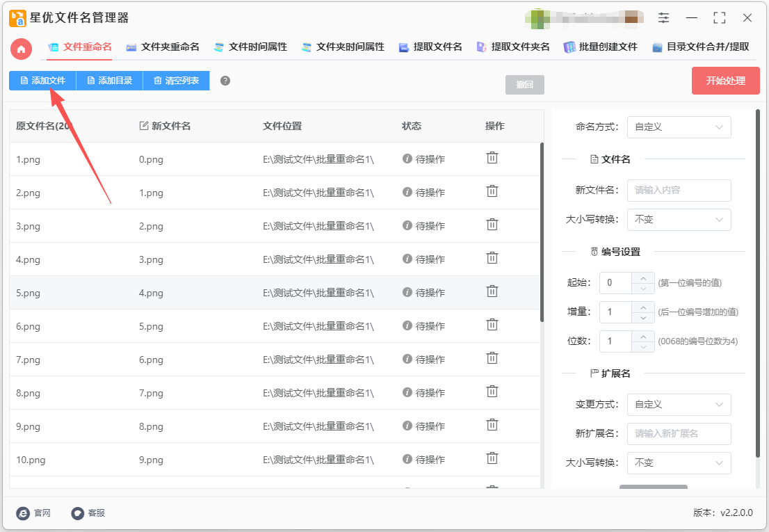Click the edit icon beside 新文件名 header
The height and width of the screenshot is (532, 769).
144,126
